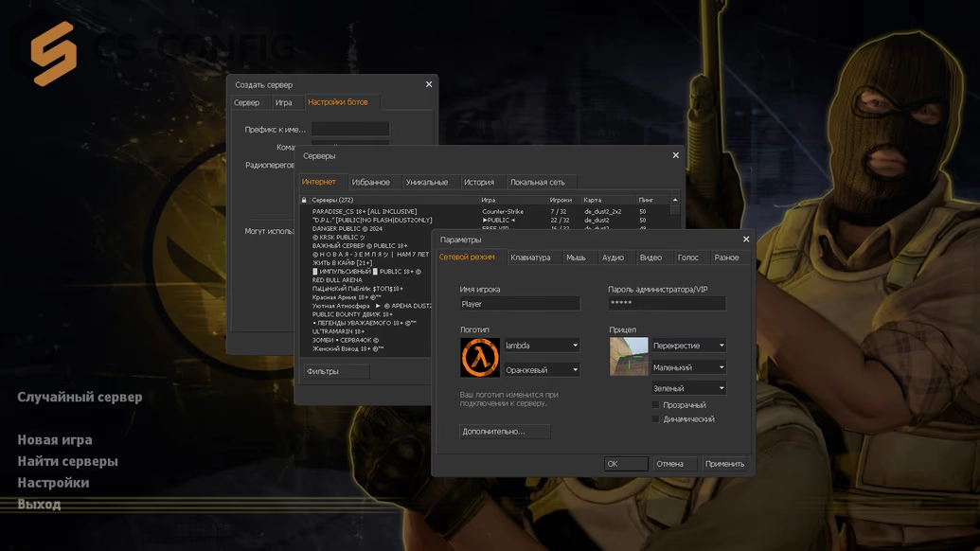Image resolution: width=980 pixels, height=551 pixels.
Task: Open the Оранжевый logo color dropdown
Action: pos(542,370)
